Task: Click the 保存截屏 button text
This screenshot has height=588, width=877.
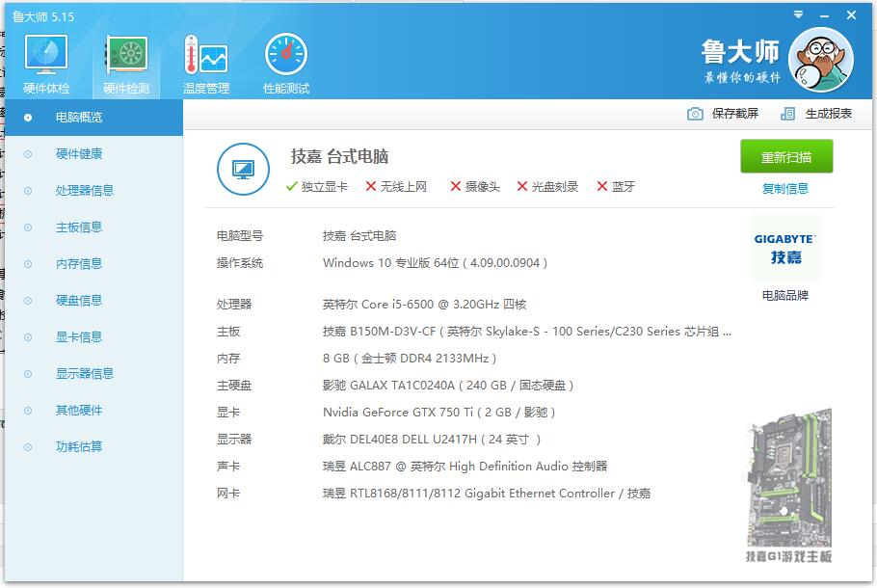Action: point(735,114)
